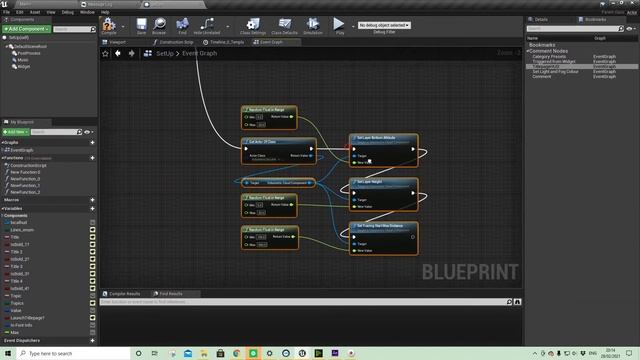The image size is (640, 360).
Task: Open the File menu
Action: pyautogui.click(x=7, y=12)
